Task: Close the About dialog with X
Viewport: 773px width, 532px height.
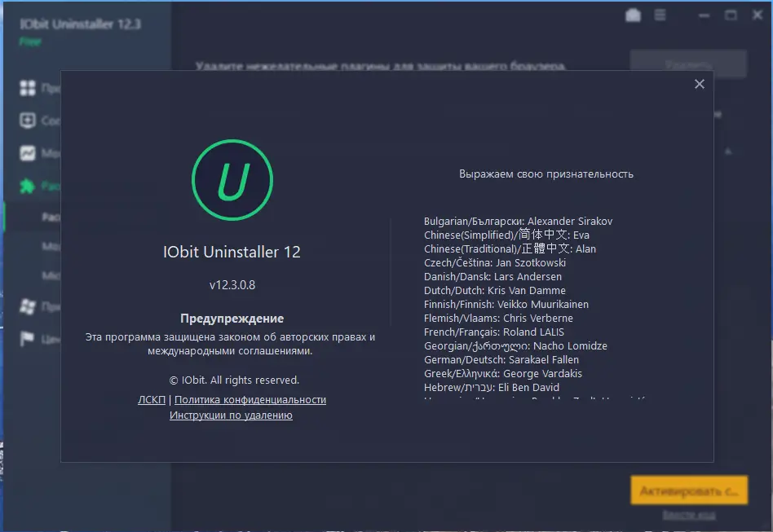Action: (699, 84)
